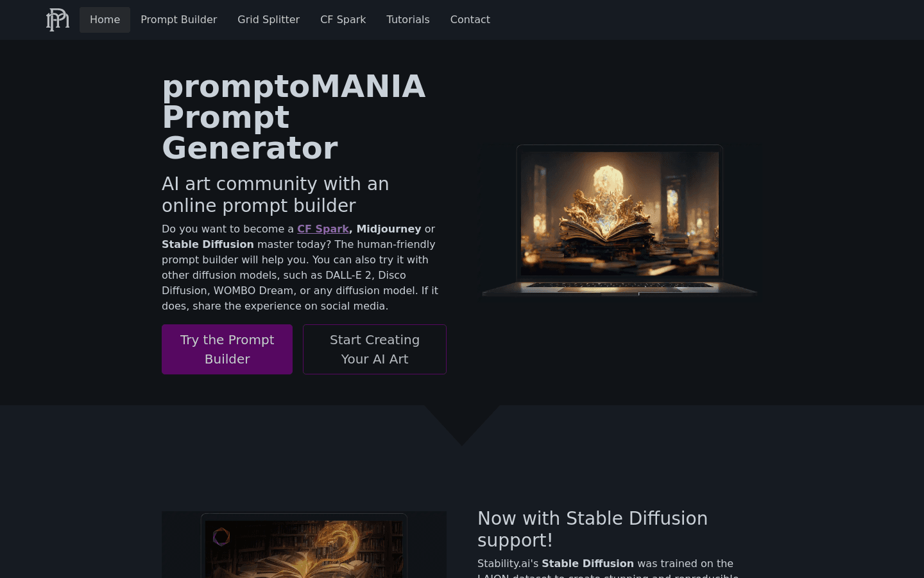Open the Prompt Builder nav item
The width and height of the screenshot is (924, 578).
179,20
